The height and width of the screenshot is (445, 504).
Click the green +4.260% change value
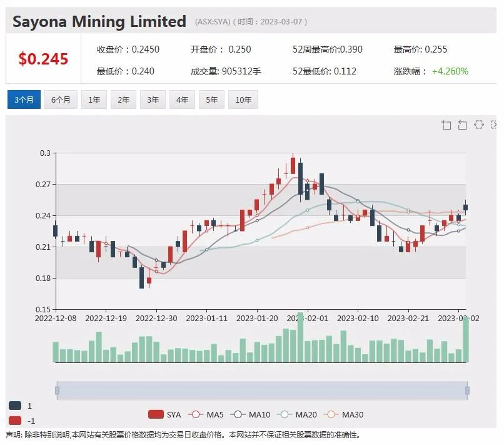pyautogui.click(x=450, y=71)
